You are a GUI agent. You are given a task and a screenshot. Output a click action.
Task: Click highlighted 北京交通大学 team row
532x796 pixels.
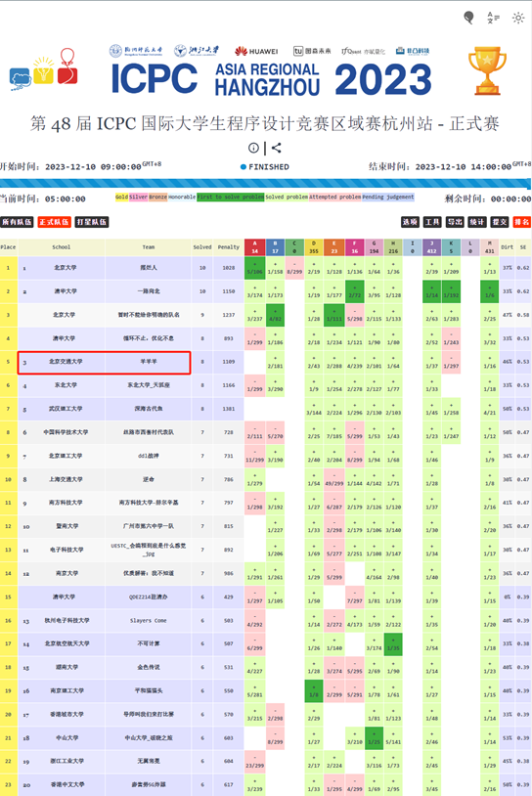point(104,363)
